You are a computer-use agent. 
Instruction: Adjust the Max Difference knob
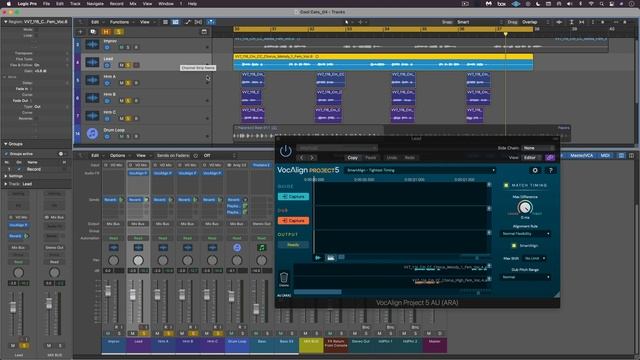(525, 208)
